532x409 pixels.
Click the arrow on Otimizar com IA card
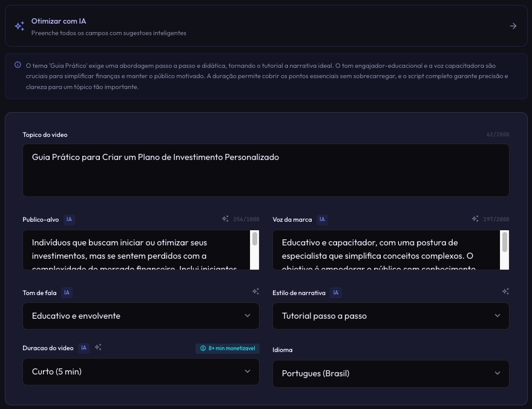pos(513,26)
